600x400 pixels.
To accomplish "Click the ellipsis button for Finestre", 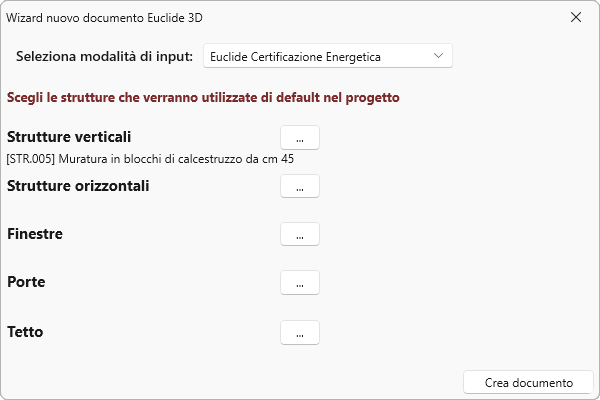I will (x=300, y=234).
